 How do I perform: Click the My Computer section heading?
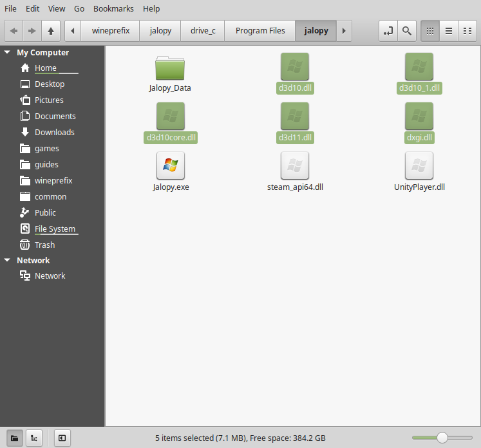click(x=43, y=52)
